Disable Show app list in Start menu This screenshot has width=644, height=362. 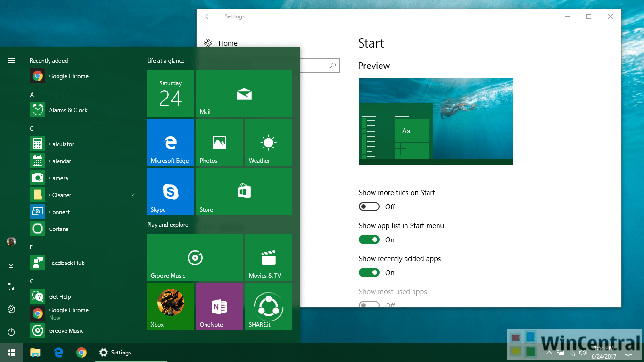point(369,239)
